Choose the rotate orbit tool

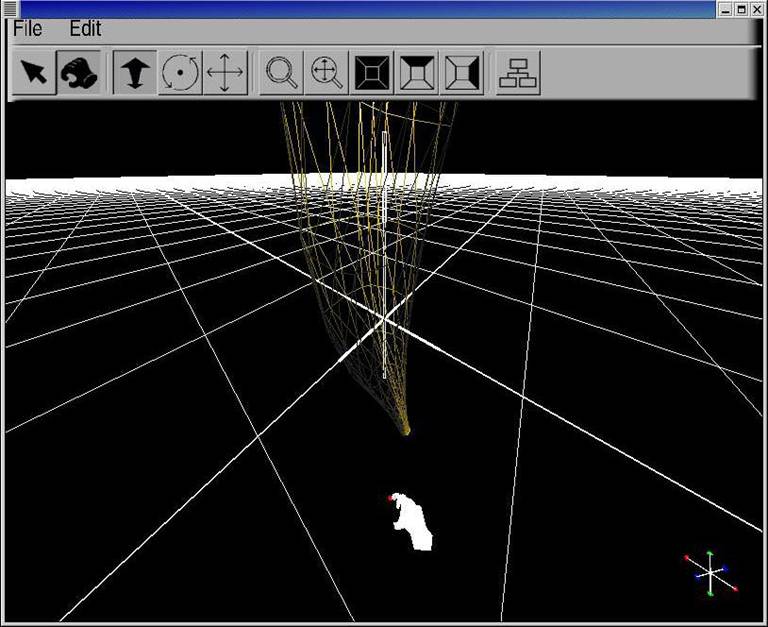180,72
